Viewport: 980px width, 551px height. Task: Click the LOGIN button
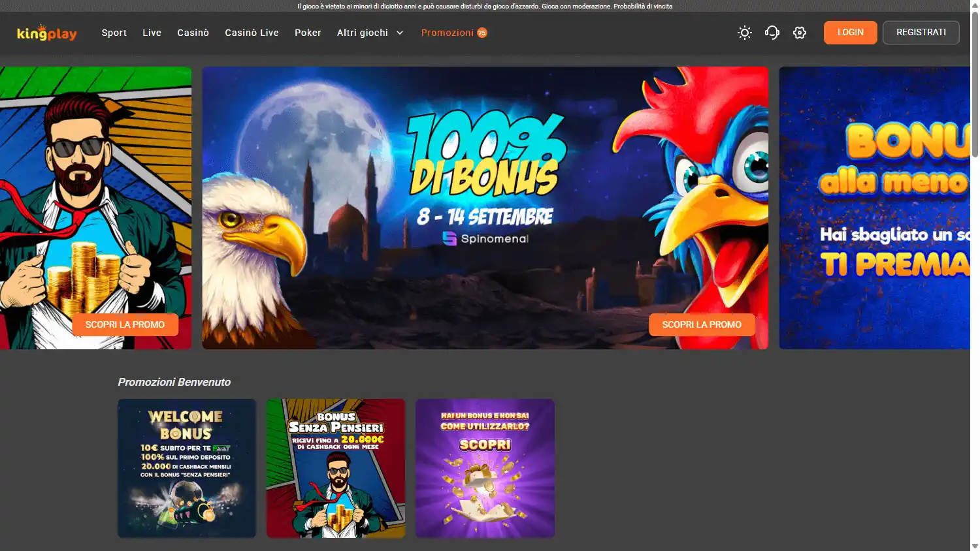tap(851, 33)
